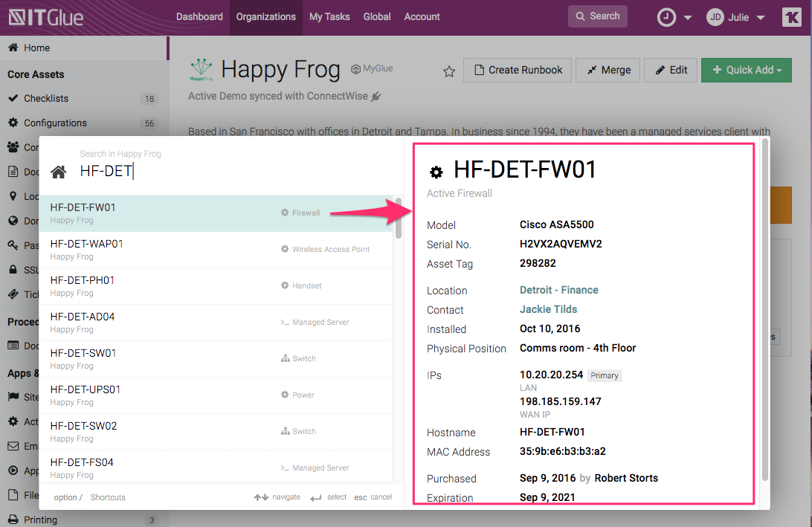Image resolution: width=812 pixels, height=527 pixels.
Task: Click the top Search box
Action: coord(598,16)
